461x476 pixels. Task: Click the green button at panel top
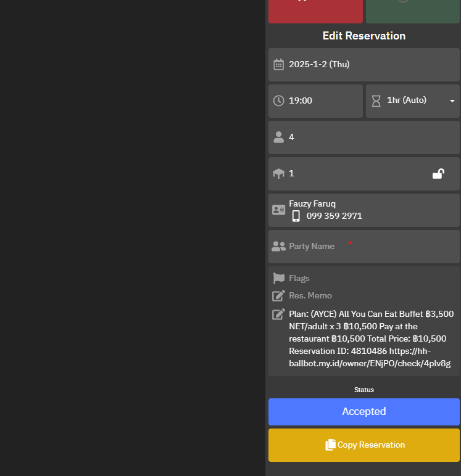[413, 10]
